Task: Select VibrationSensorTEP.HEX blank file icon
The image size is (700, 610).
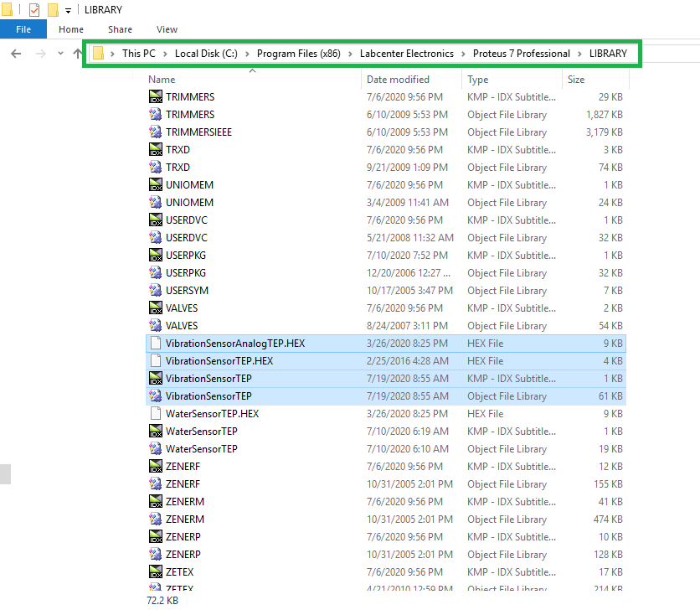Action: pos(156,360)
